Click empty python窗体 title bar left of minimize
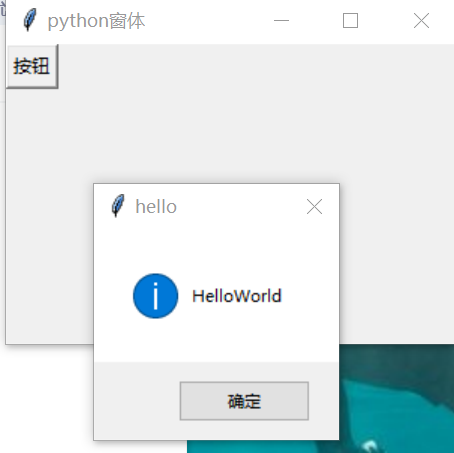 207,21
